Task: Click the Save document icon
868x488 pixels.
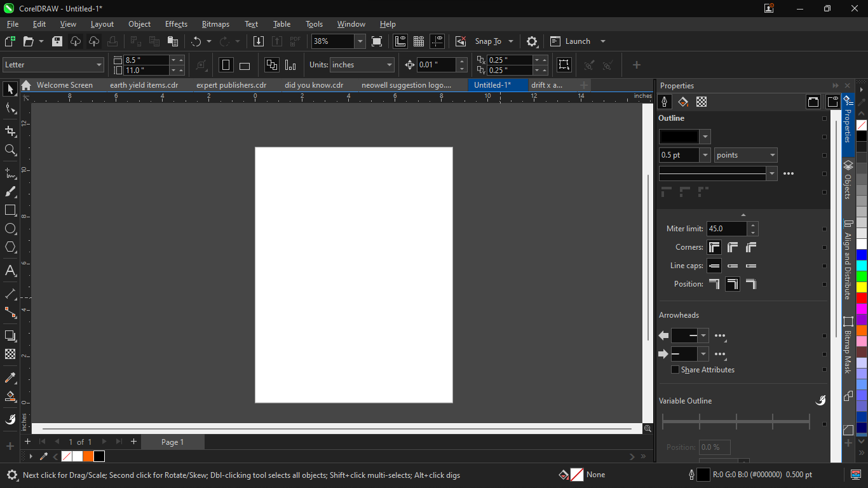Action: click(x=57, y=41)
